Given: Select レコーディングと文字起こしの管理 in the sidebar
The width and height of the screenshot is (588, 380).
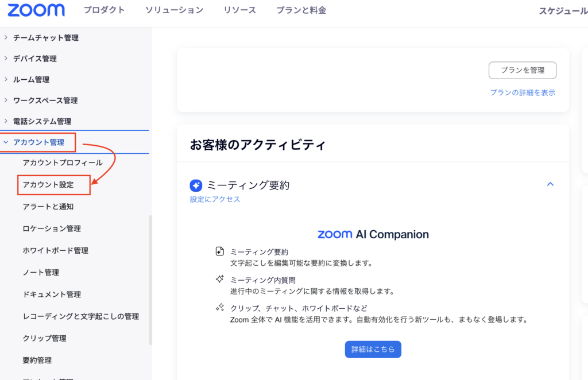Looking at the screenshot, I should click(x=81, y=316).
